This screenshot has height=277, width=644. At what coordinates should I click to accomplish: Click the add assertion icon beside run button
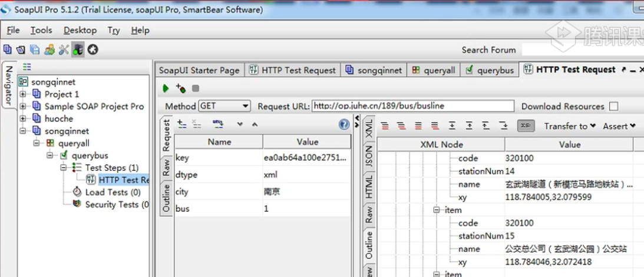tap(180, 88)
